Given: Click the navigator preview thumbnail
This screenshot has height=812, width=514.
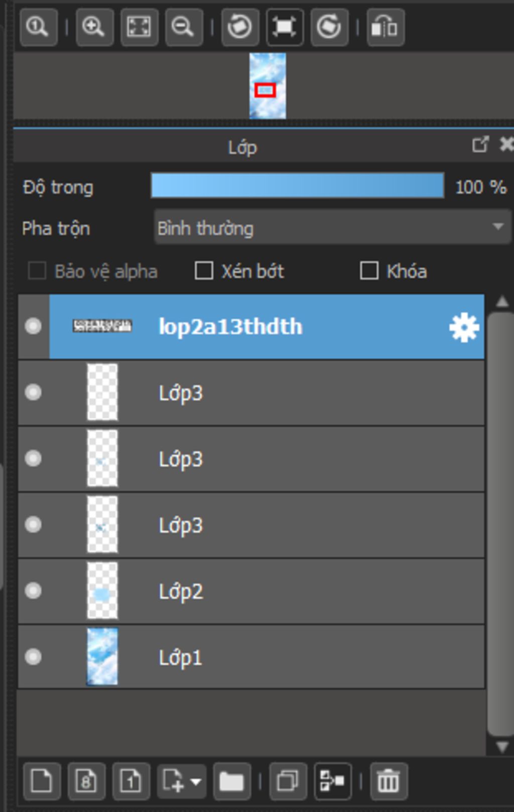Looking at the screenshot, I should 268,86.
